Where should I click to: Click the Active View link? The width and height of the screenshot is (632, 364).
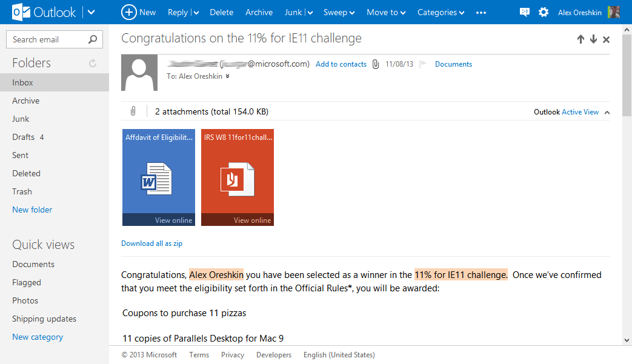(580, 112)
